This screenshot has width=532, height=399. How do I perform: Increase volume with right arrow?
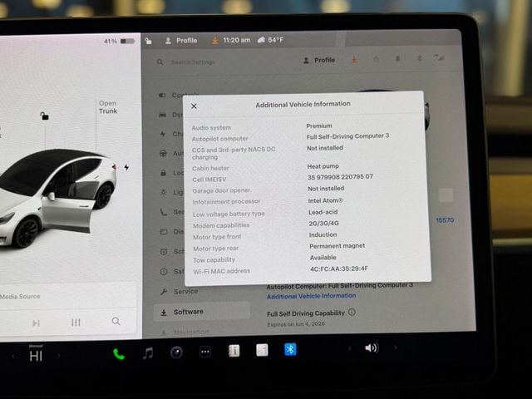[395, 347]
